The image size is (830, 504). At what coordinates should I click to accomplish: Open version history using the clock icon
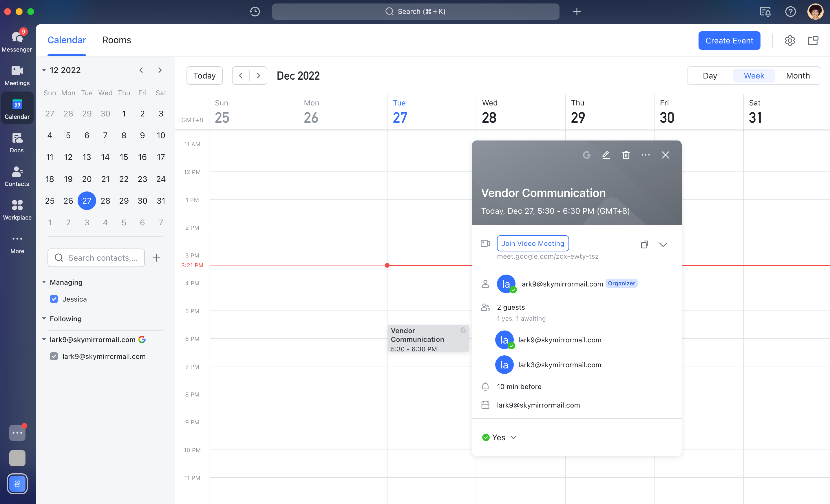point(255,12)
